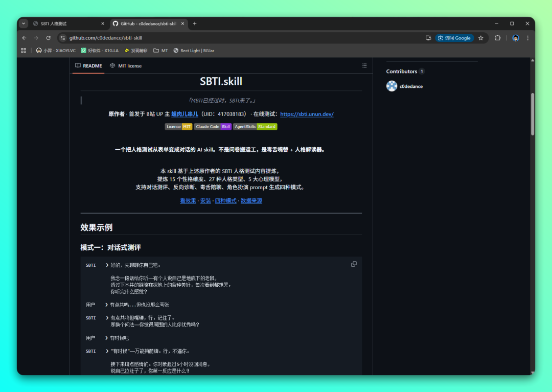Open the Extensions puzzle icon
This screenshot has height=392, width=552.
(498, 38)
